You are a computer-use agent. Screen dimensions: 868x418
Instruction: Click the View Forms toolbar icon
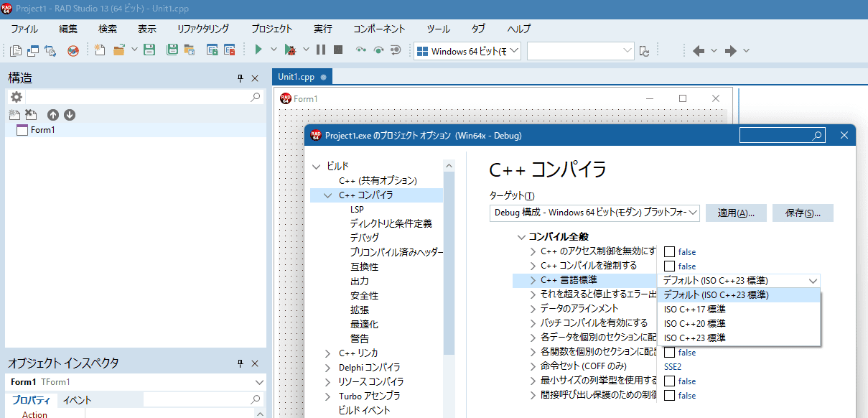(x=33, y=50)
